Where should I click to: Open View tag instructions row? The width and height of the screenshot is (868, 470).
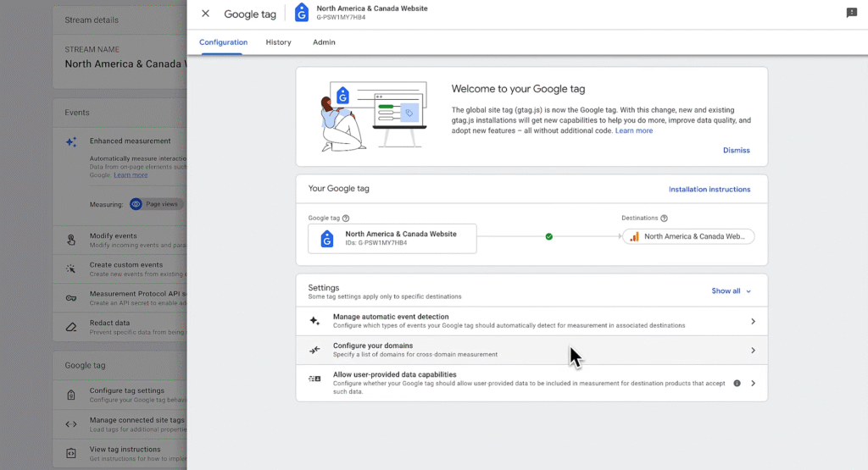coord(120,453)
